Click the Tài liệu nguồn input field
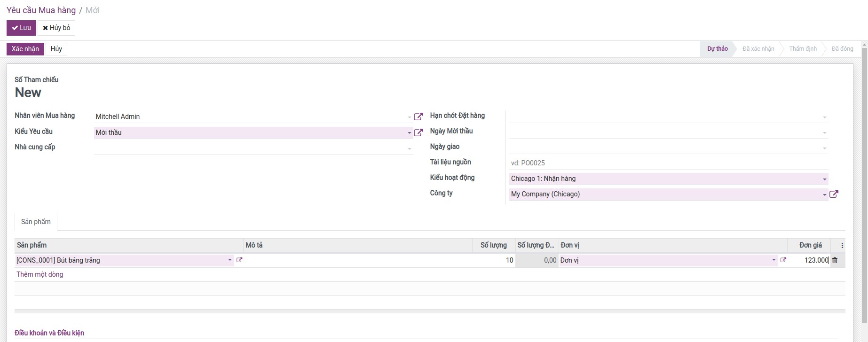Screen dimensions: 868x342 pos(668,163)
